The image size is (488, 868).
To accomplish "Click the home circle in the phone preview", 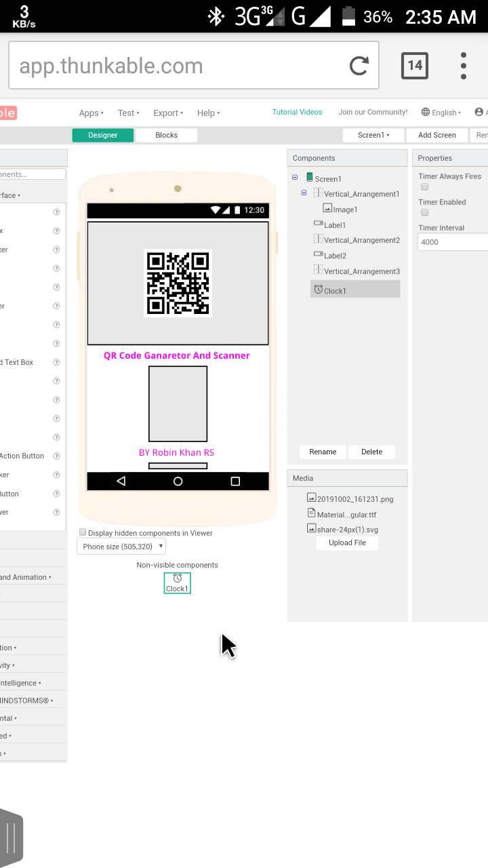I will (178, 481).
